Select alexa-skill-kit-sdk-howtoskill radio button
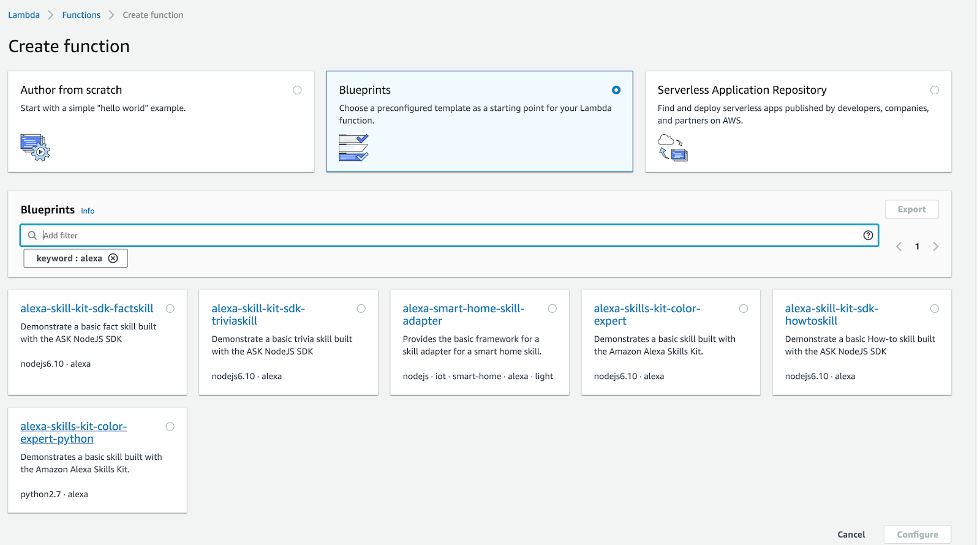The width and height of the screenshot is (980, 545). (x=935, y=309)
